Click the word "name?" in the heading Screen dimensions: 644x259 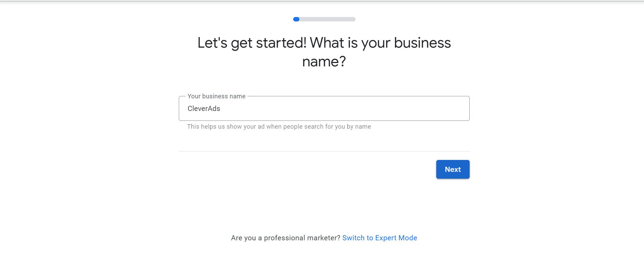click(324, 62)
